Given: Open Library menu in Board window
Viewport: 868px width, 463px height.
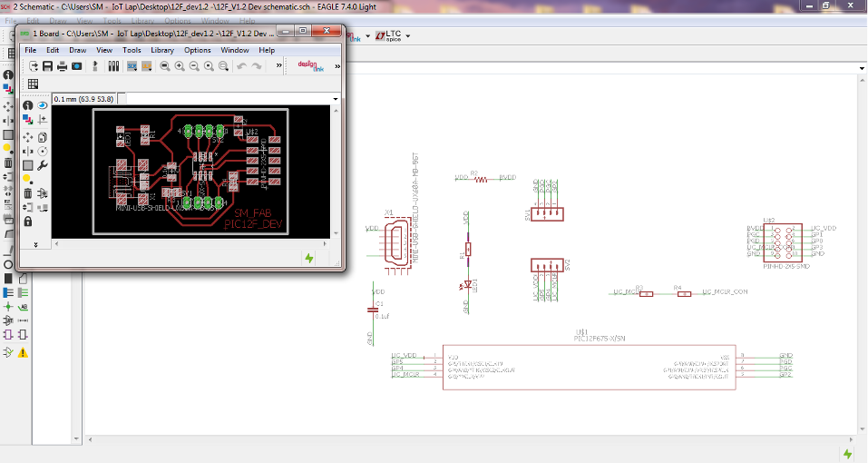Looking at the screenshot, I should (x=162, y=50).
